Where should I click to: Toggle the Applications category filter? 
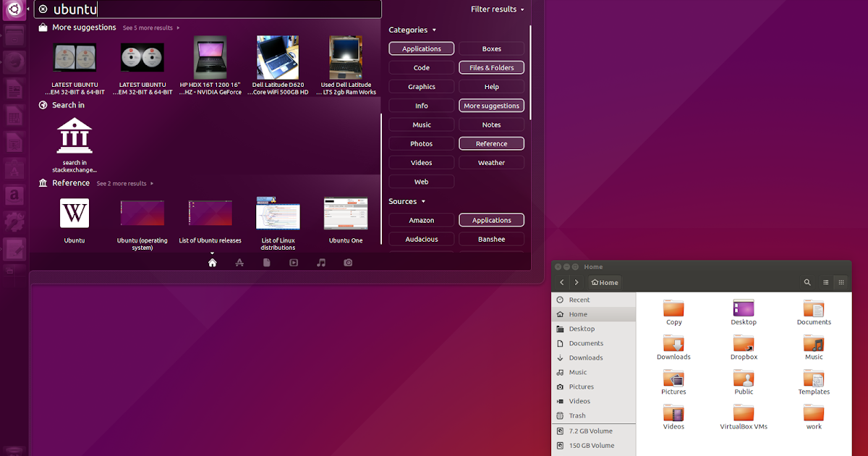421,48
